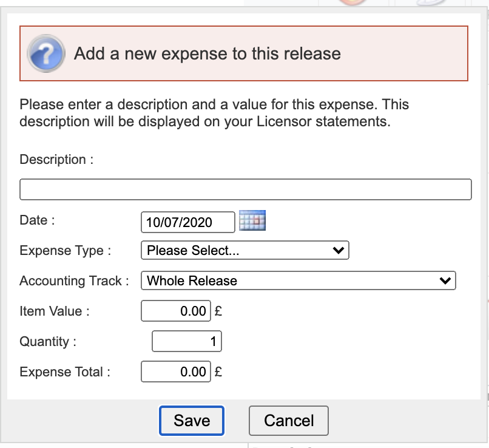The height and width of the screenshot is (448, 489).
Task: Select the Item Value input box
Action: [x=176, y=311]
